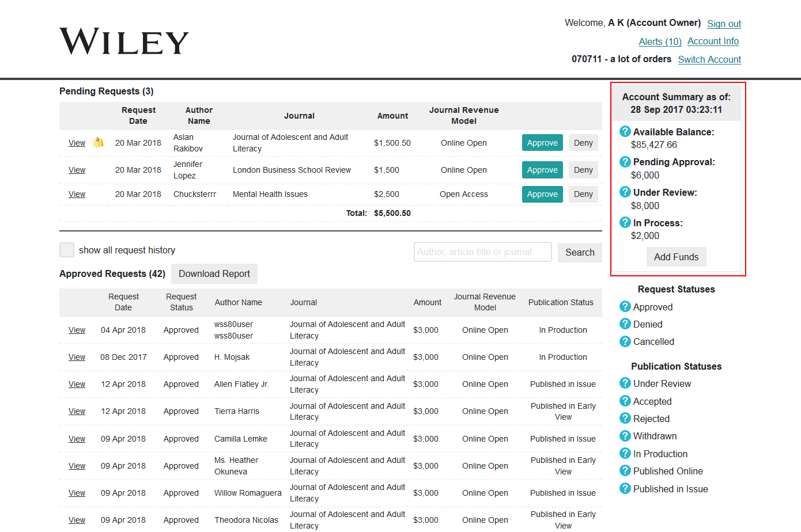Deny the Mental Health Issues request from Chucksterrr
This screenshot has width=801, height=532.
[x=583, y=194]
